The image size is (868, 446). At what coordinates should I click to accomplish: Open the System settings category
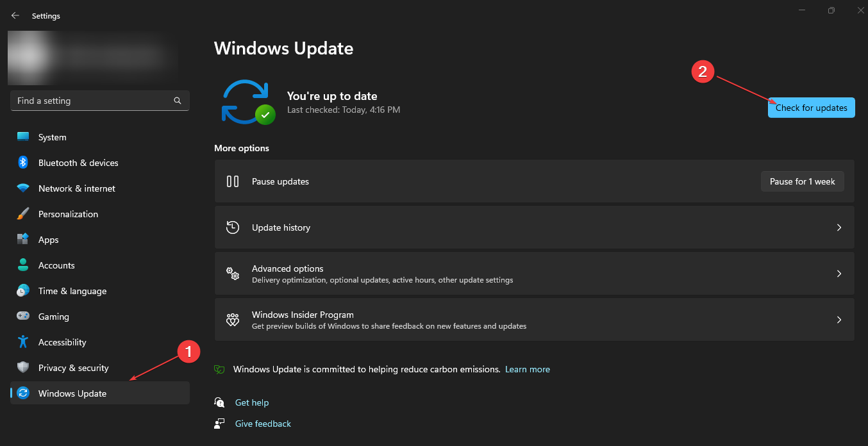[100, 137]
